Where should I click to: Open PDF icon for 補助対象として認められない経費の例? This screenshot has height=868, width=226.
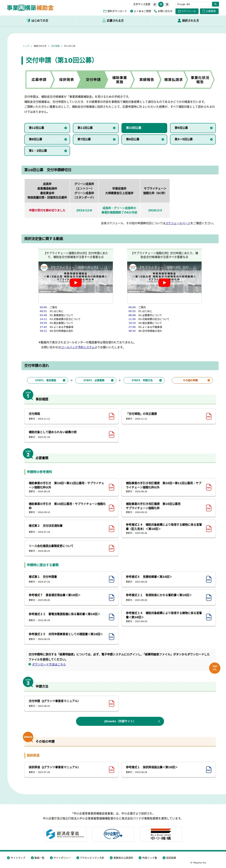tap(111, 435)
